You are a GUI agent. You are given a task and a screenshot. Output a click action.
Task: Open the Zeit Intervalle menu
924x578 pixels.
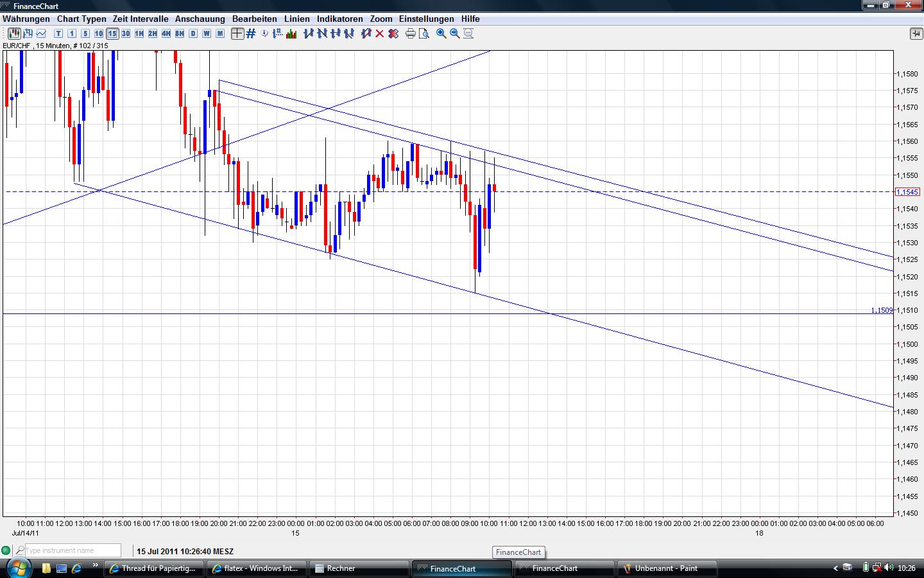coord(141,19)
